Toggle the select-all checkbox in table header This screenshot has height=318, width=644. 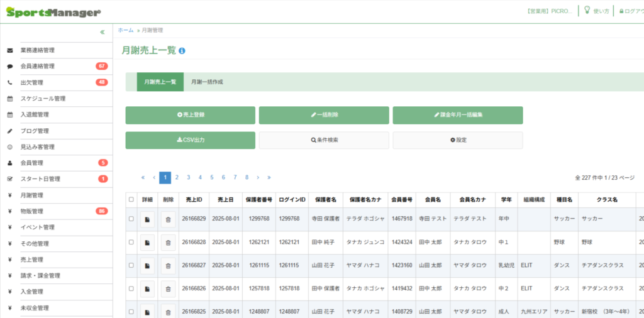click(x=131, y=200)
